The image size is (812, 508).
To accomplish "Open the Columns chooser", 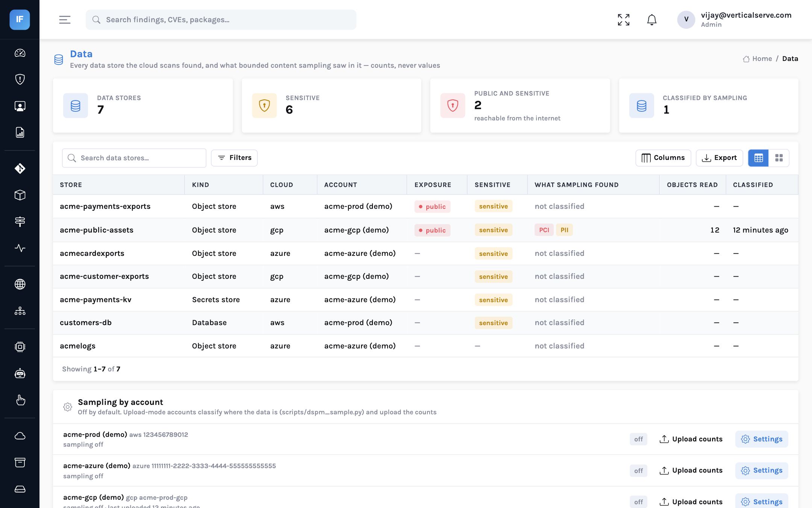I will (663, 158).
